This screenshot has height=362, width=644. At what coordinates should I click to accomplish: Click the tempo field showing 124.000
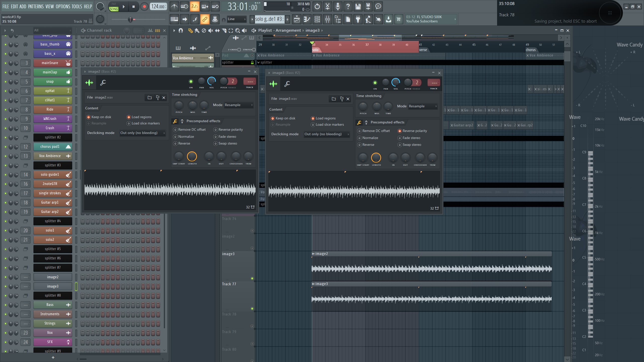click(x=158, y=7)
